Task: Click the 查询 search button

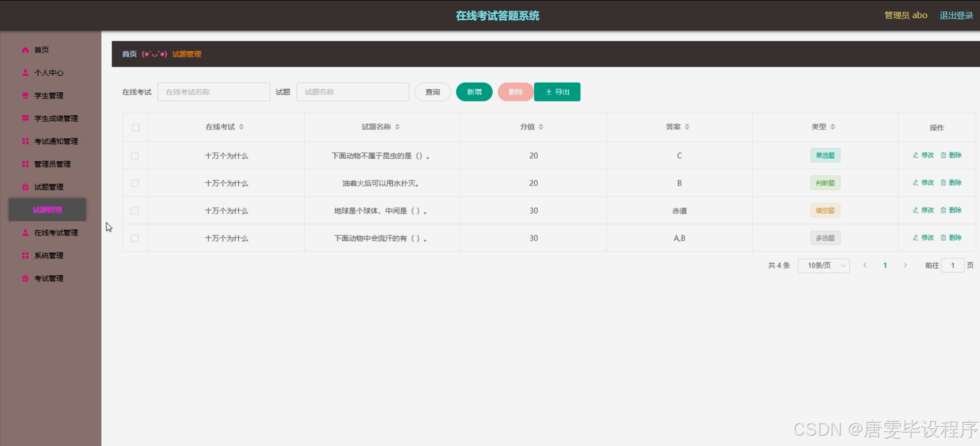Action: pyautogui.click(x=432, y=92)
